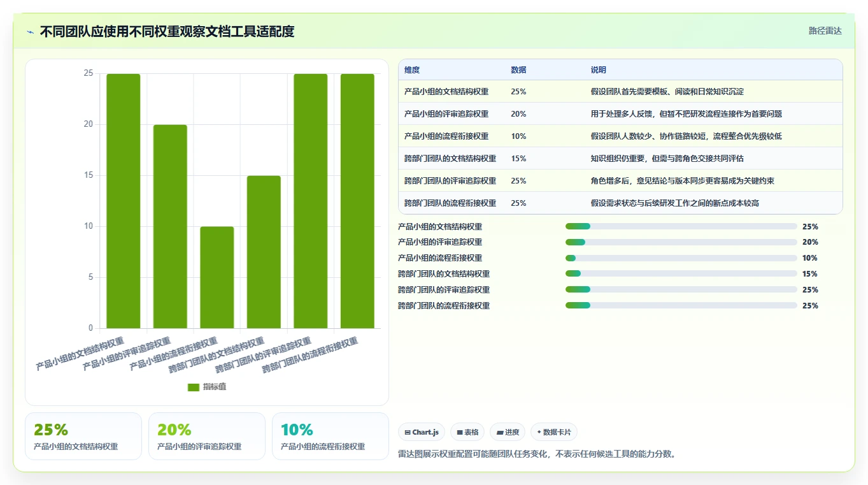Click description 假设需求状态与后续研发工作之间的断点成本较高
This screenshot has height=485, width=868.
(x=675, y=203)
